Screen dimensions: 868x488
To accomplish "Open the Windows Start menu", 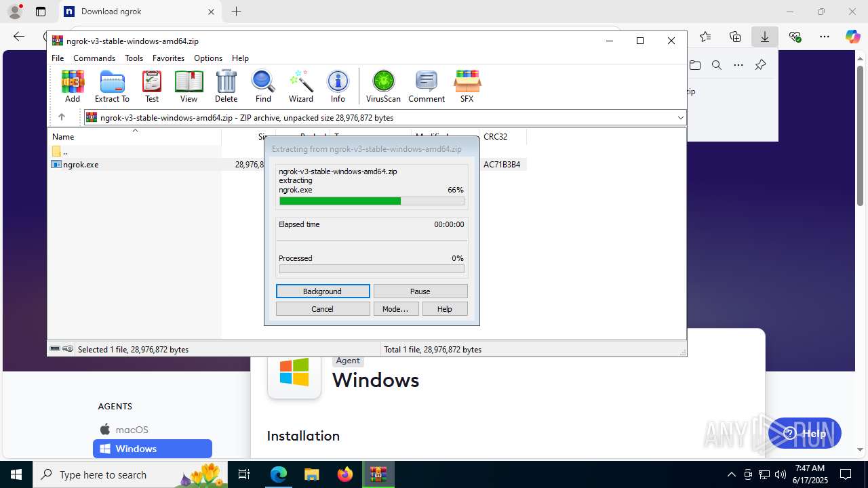I will click(16, 474).
